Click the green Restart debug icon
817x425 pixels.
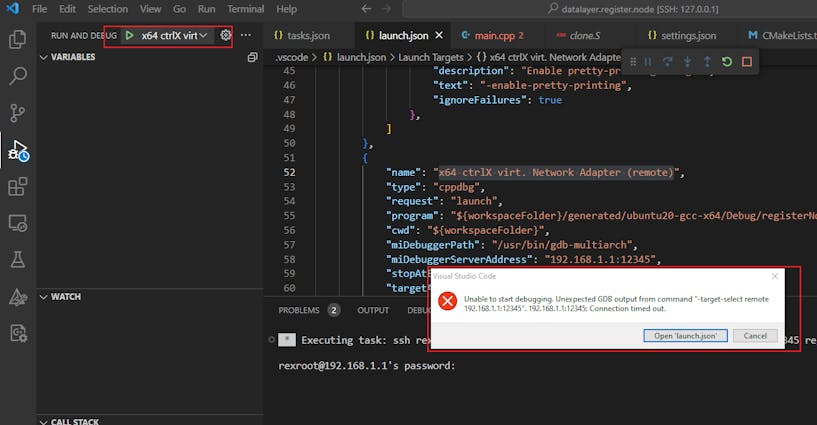(726, 62)
